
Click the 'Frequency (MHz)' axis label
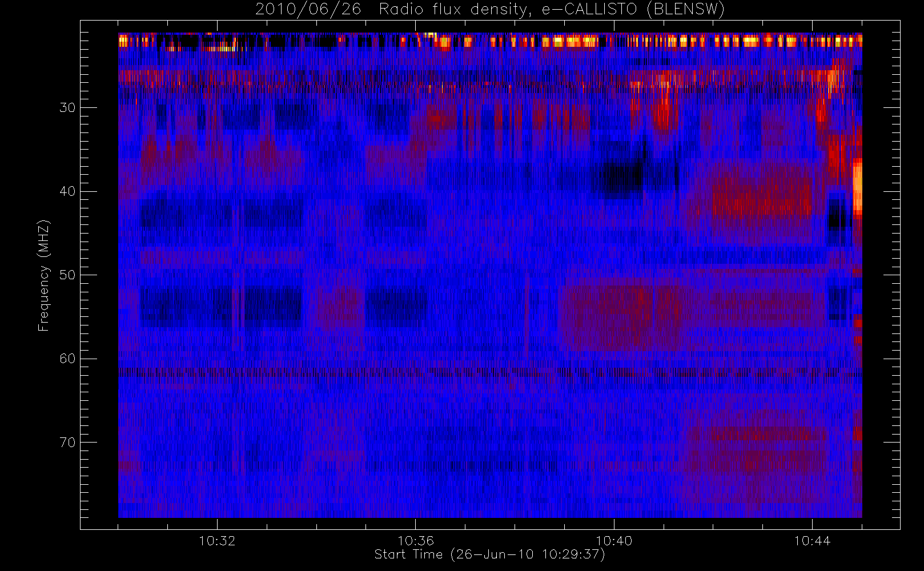click(44, 275)
